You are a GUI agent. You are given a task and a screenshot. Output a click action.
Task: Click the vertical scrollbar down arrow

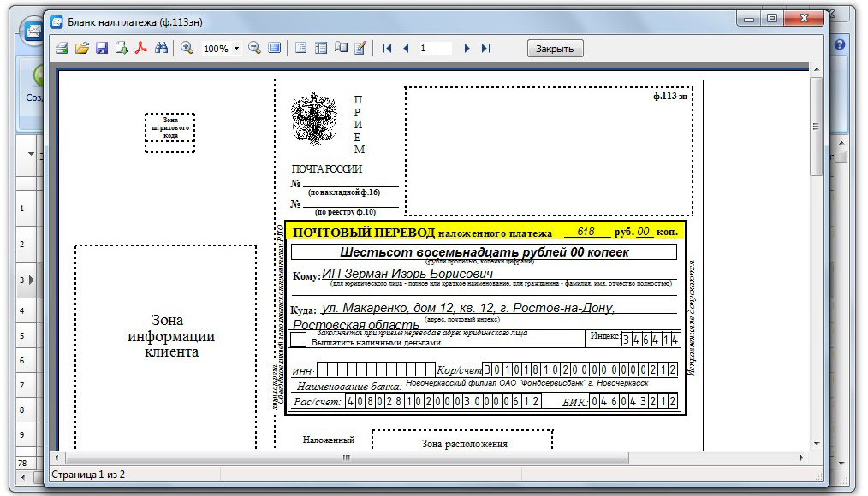817,444
